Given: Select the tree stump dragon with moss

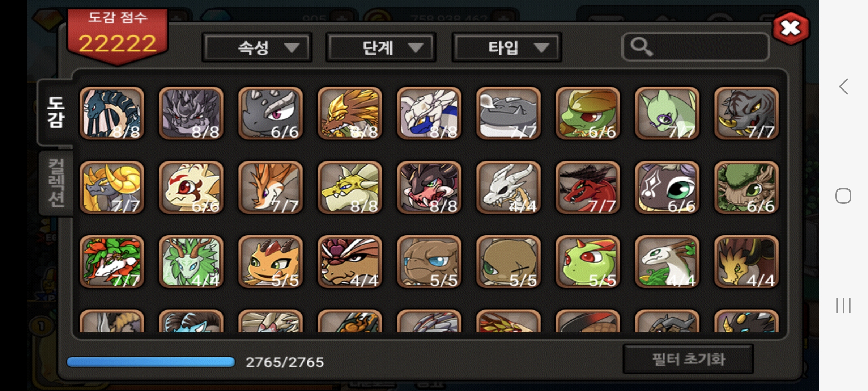Looking at the screenshot, I should (x=746, y=188).
